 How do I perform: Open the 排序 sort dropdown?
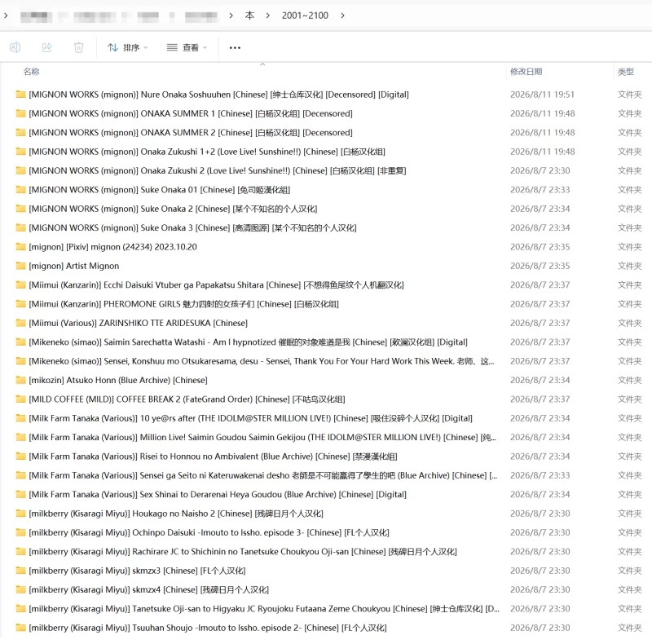coord(127,47)
